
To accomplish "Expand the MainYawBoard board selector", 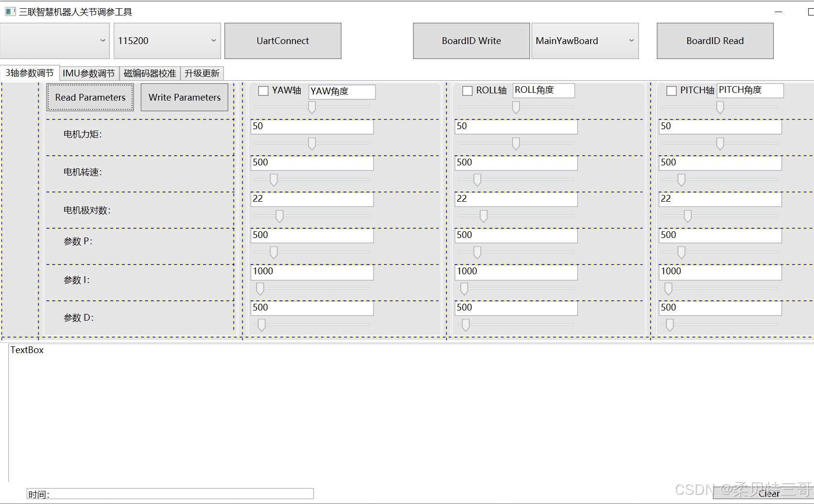I will tap(585, 41).
